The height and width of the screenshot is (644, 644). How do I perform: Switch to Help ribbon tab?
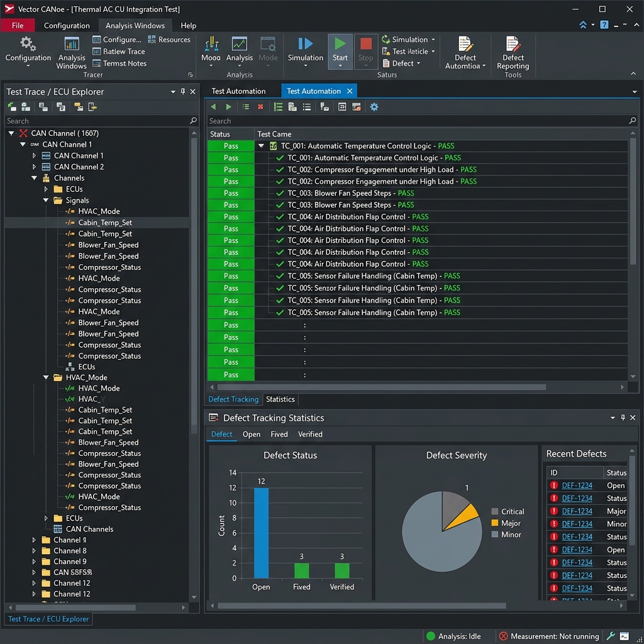(x=189, y=25)
